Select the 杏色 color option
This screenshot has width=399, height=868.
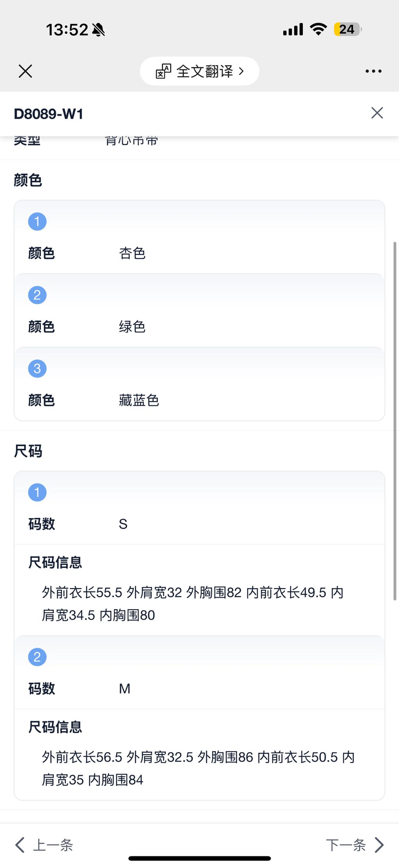[132, 253]
